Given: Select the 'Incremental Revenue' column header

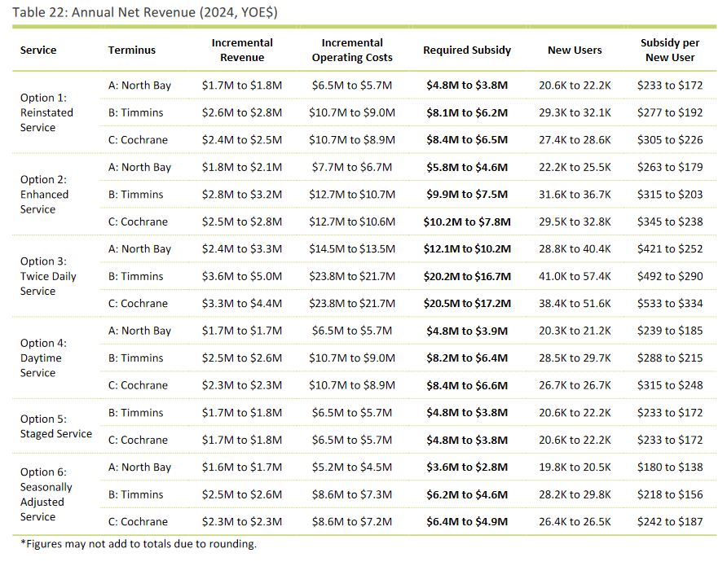Looking at the screenshot, I should click(x=242, y=50).
